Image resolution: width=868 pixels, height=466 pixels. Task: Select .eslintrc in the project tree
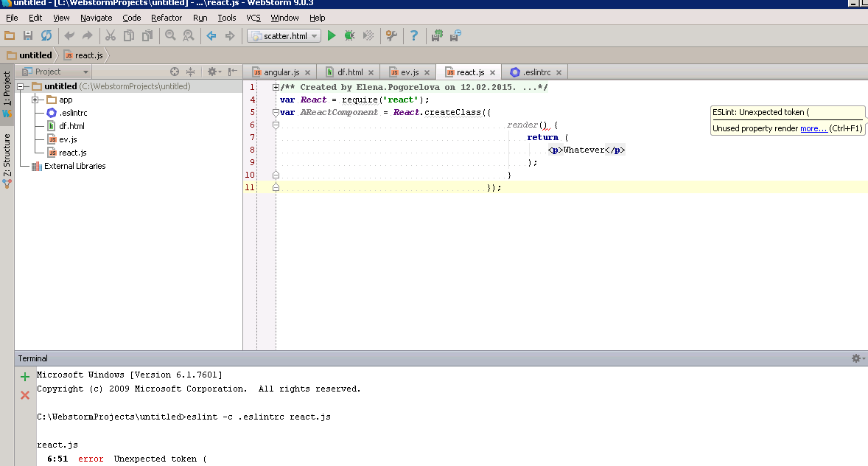tap(73, 113)
